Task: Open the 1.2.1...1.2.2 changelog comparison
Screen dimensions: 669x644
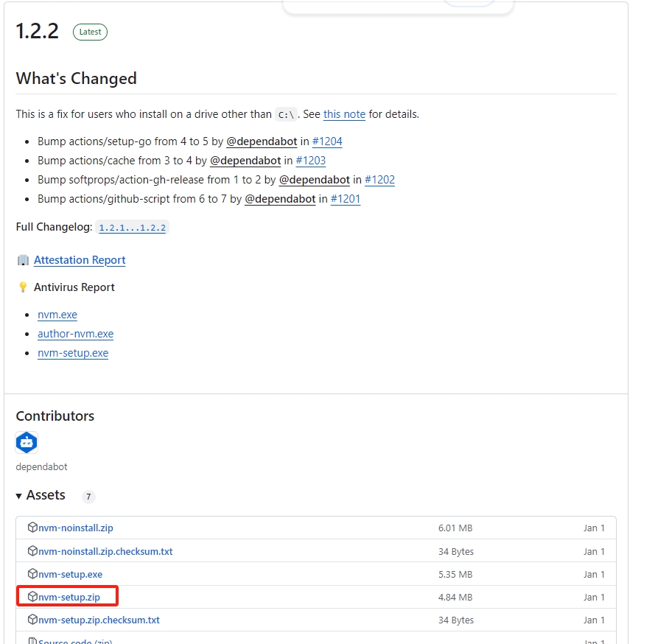Action: tap(133, 228)
